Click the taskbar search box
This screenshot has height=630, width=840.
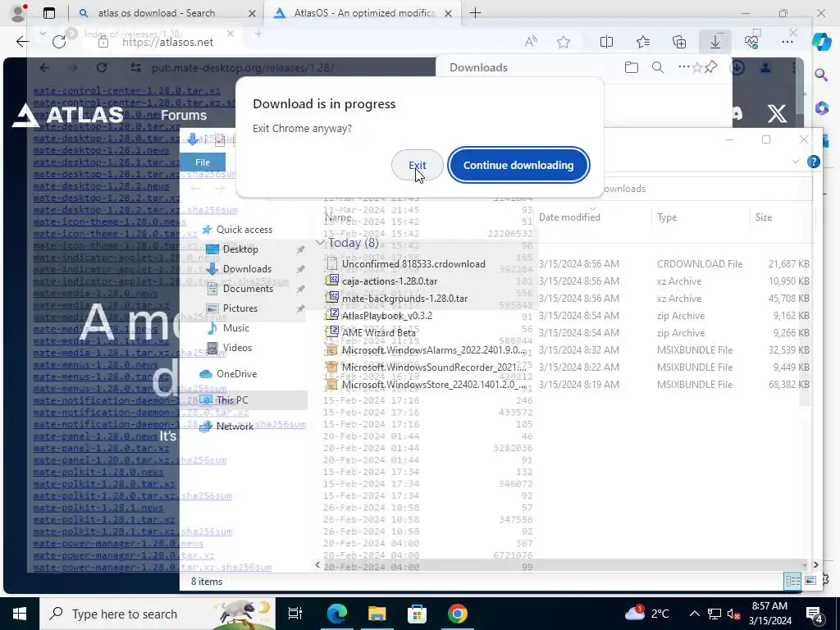coord(157,614)
